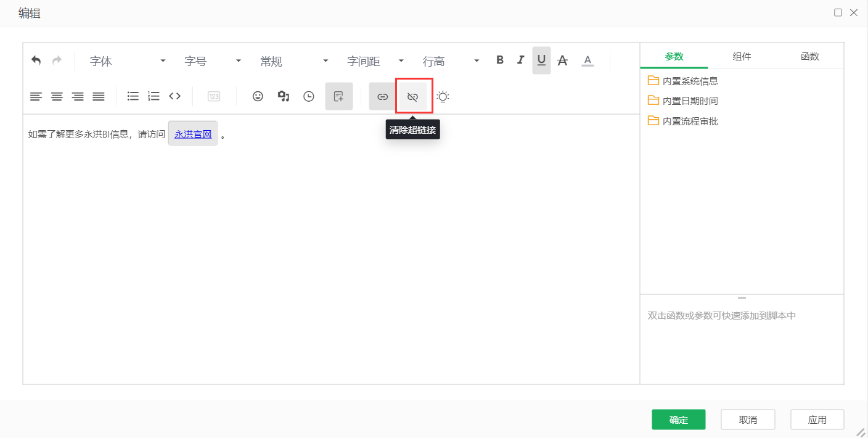The height and width of the screenshot is (438, 868).
Task: Open the 字体 font dropdown
Action: (126, 60)
